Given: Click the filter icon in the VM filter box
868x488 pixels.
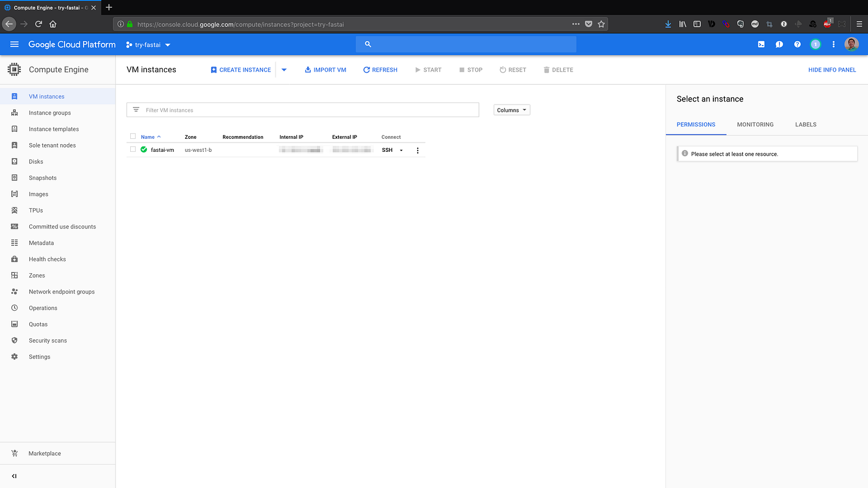Looking at the screenshot, I should (136, 110).
